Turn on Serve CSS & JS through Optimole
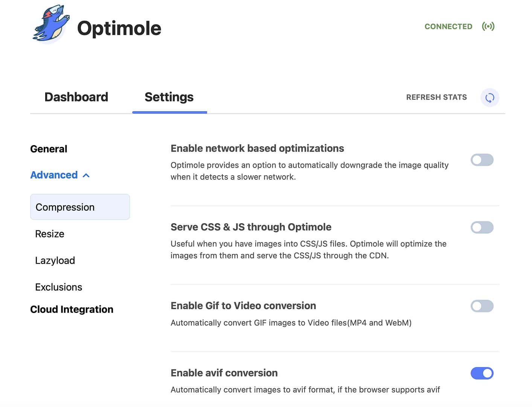The height and width of the screenshot is (407, 532). [482, 227]
